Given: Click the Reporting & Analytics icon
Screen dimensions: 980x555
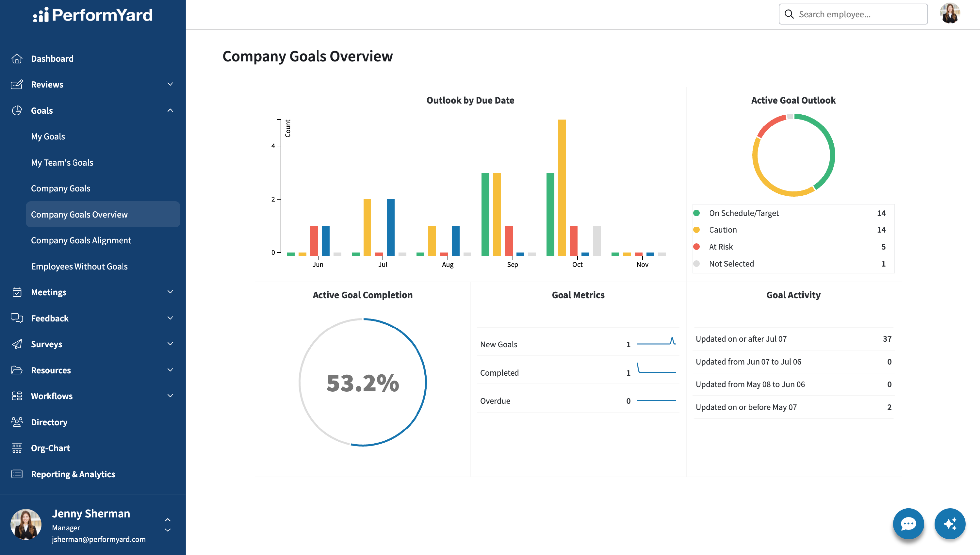Looking at the screenshot, I should click(x=17, y=474).
